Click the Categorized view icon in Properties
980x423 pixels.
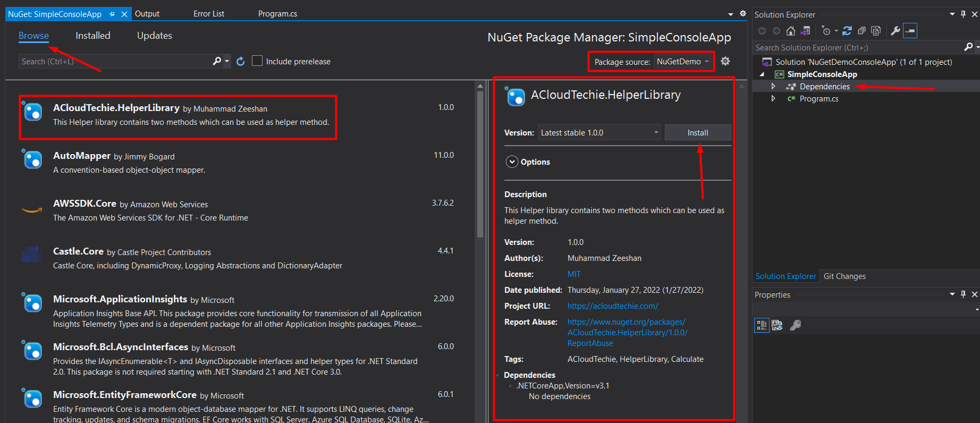click(x=762, y=325)
